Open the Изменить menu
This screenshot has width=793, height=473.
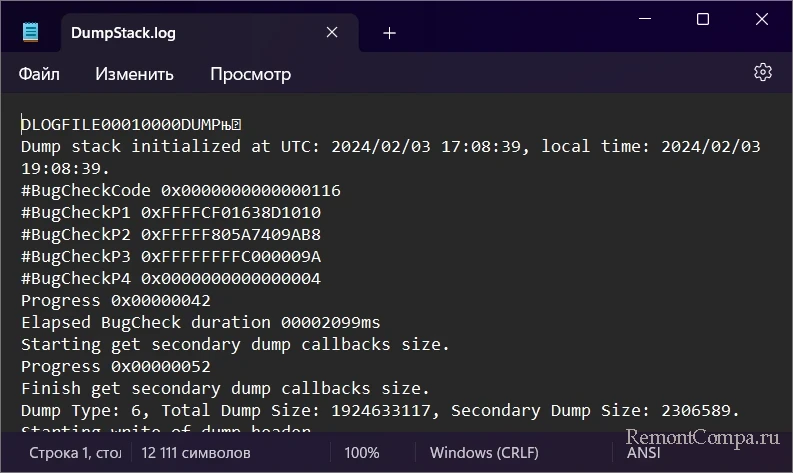tap(134, 74)
